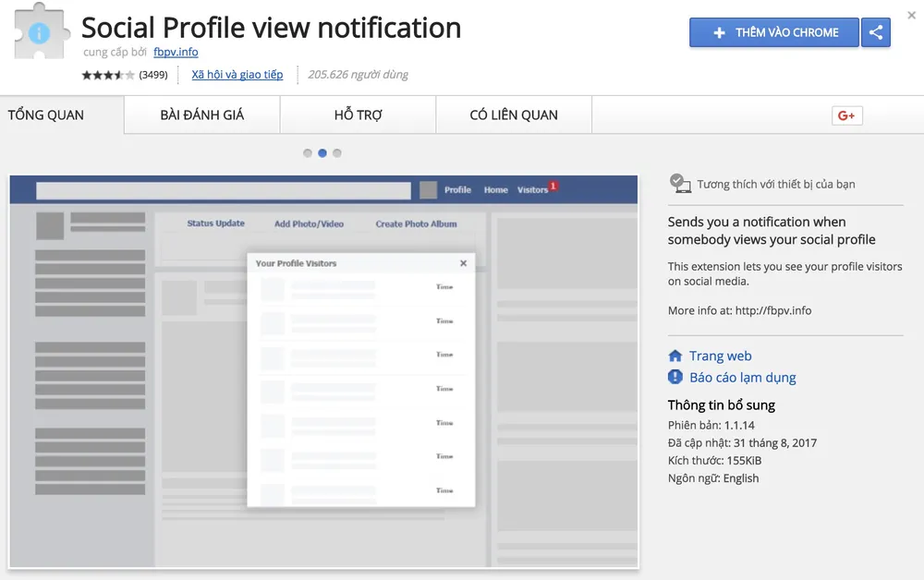Click Báo cáo lạm dụng link
The height and width of the screenshot is (580, 924).
pos(743,378)
